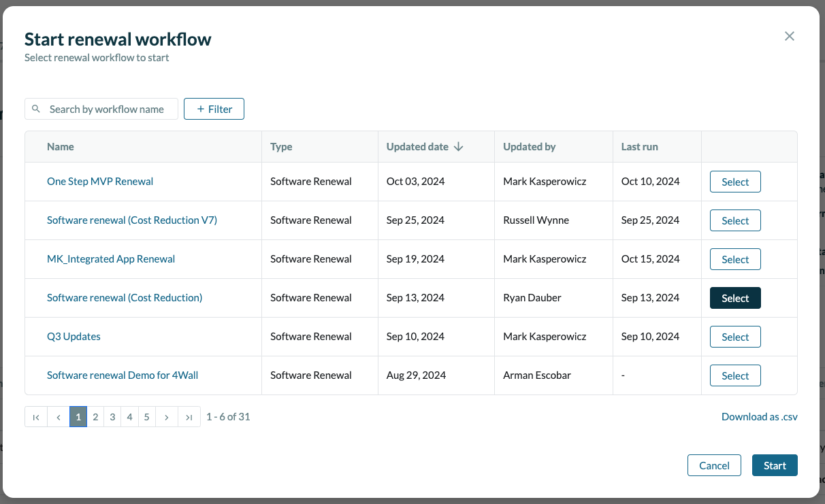The width and height of the screenshot is (825, 504).
Task: Open MK_Integrated App Renewal link
Action: (x=111, y=259)
